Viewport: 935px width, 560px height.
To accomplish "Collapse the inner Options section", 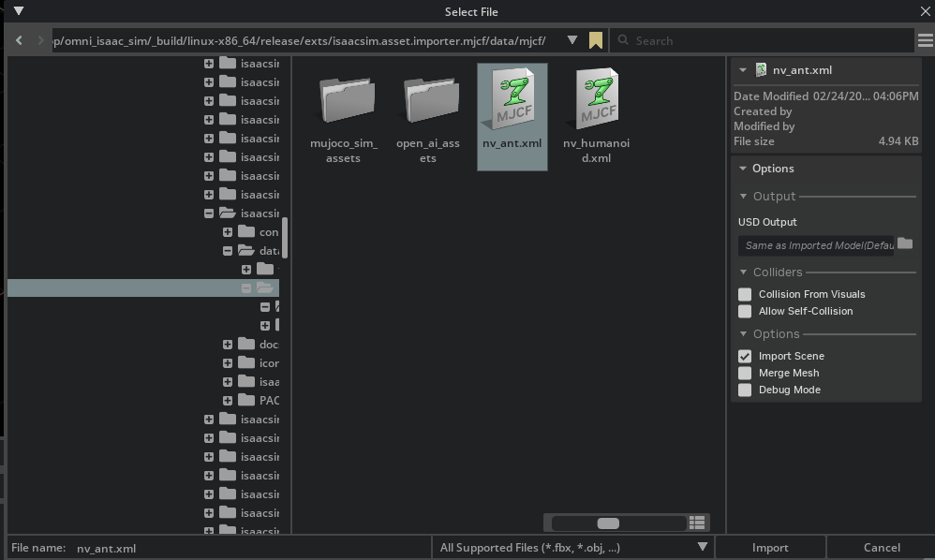I will point(743,334).
